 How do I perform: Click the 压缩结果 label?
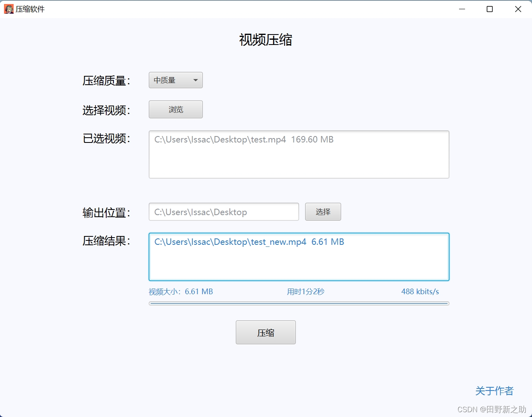click(106, 241)
